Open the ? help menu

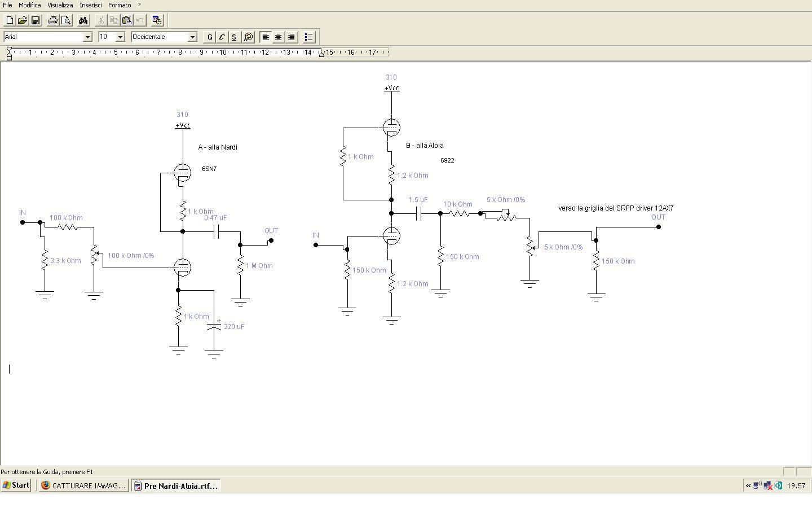click(x=139, y=5)
